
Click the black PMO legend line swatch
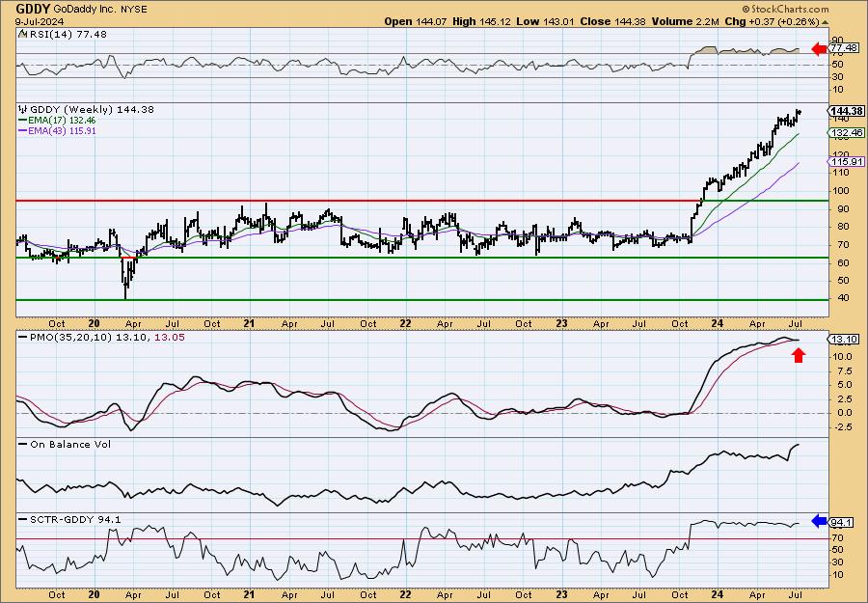coord(23,338)
